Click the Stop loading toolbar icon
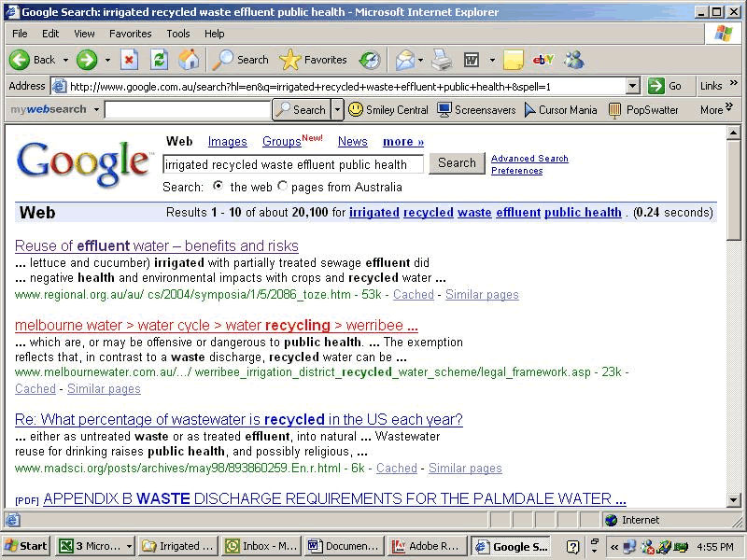The image size is (747, 560). 130,60
